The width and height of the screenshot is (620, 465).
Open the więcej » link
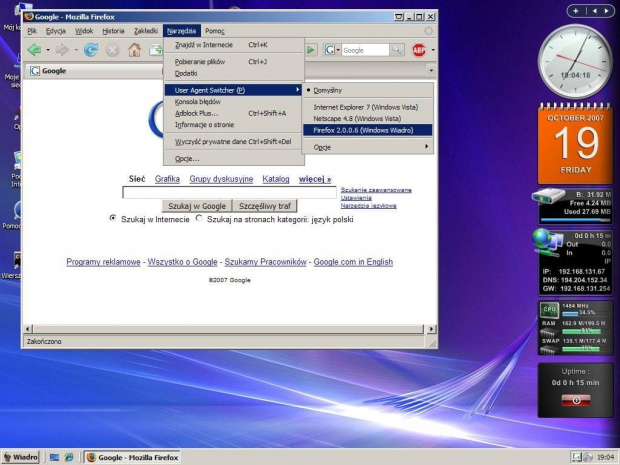(x=315, y=179)
